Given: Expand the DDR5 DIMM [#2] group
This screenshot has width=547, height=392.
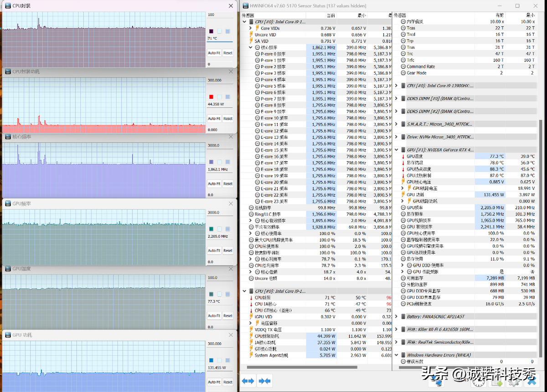Looking at the screenshot, I should point(396,111).
